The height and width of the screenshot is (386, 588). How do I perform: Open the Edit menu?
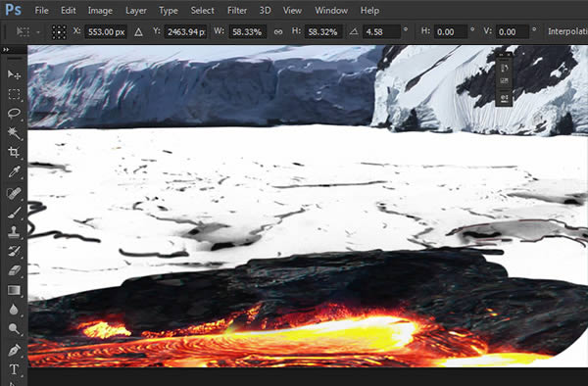69,11
